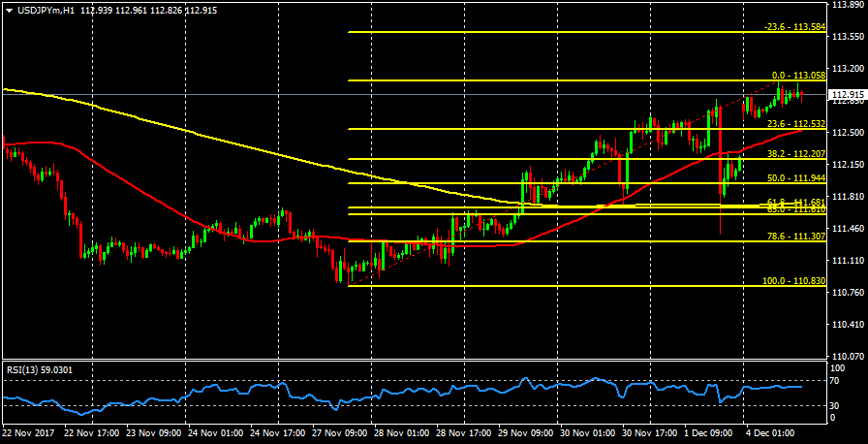Click the -23.6 - 113.584 Fibonacci label
Viewport: 868px width, 444px height.
click(x=793, y=27)
